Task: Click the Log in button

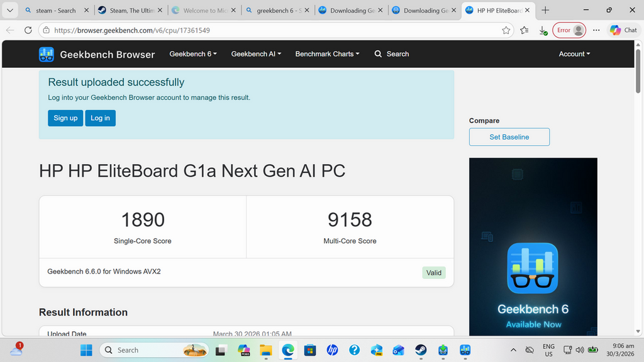Action: click(100, 118)
